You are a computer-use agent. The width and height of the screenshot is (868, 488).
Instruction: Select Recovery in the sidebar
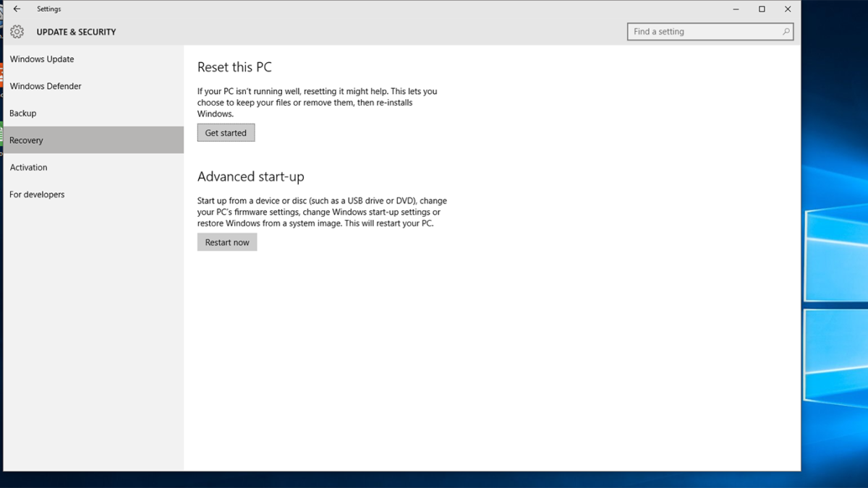click(25, 140)
